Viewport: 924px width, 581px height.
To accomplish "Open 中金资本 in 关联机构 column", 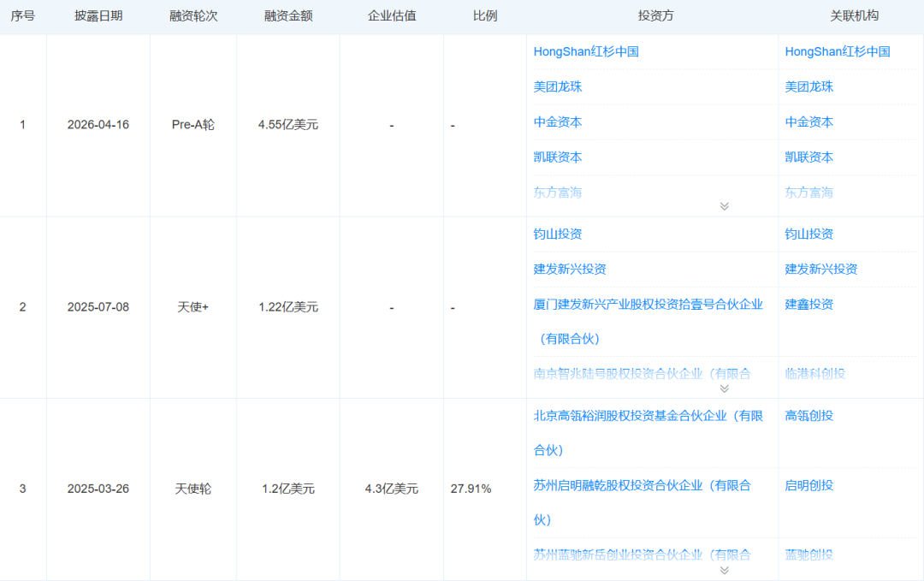I will tap(809, 122).
